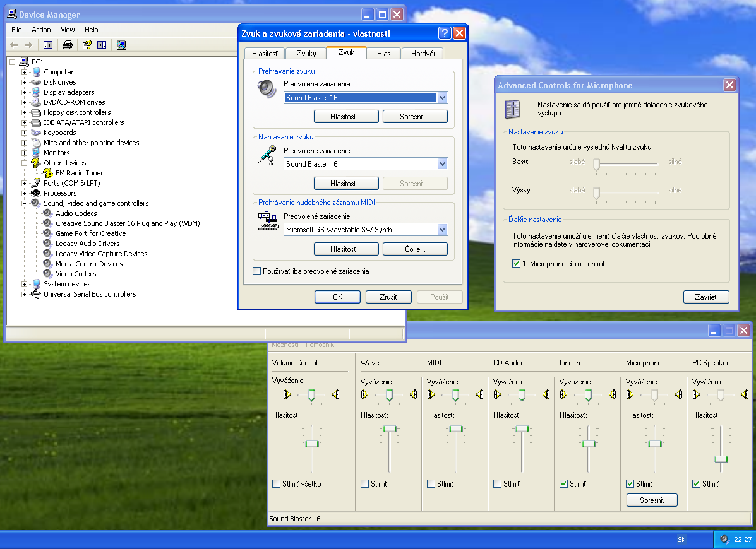Open the MIDI default device dropdown
Screen dimensions: 756x549
442,230
